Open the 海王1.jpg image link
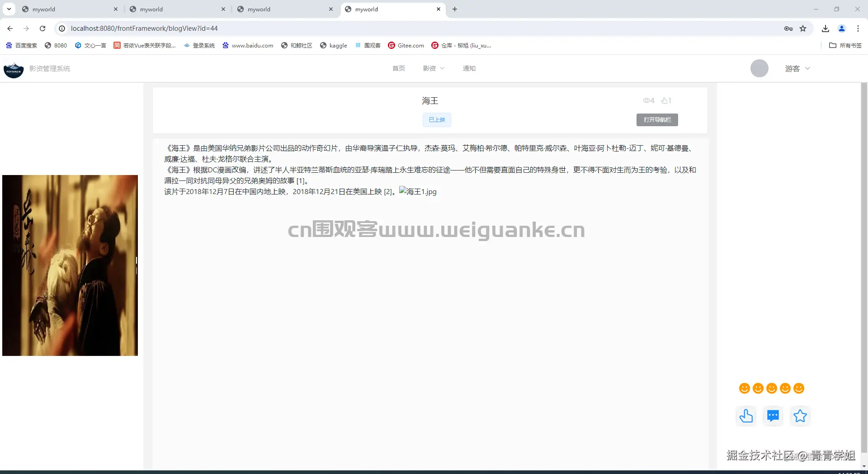This screenshot has width=868, height=474. coord(417,191)
